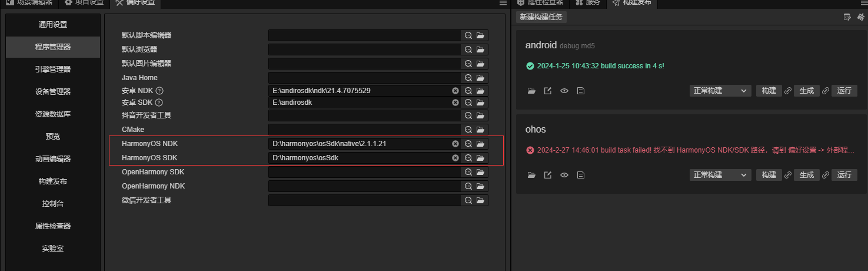This screenshot has height=271, width=868.
Task: Click ohos 生成 button
Action: pyautogui.click(x=806, y=175)
